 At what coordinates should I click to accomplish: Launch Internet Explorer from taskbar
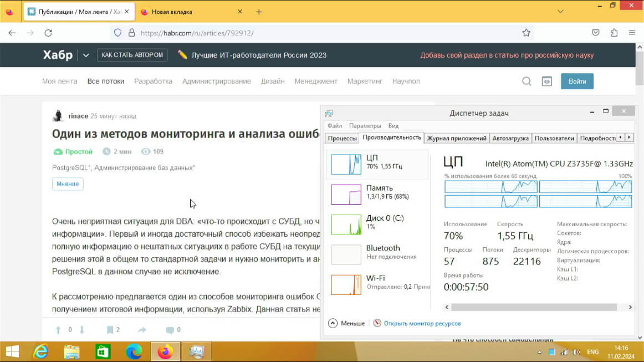pyautogui.click(x=41, y=351)
